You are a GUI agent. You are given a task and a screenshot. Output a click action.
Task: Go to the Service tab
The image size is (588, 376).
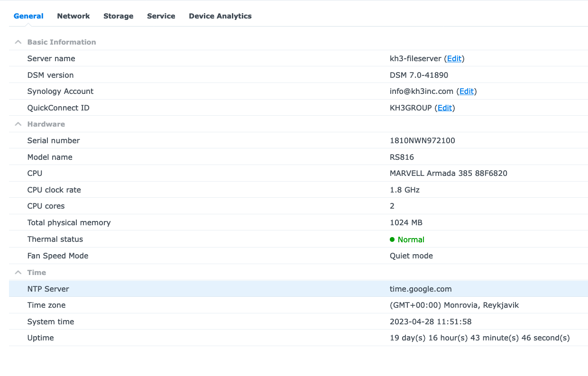coord(161,16)
